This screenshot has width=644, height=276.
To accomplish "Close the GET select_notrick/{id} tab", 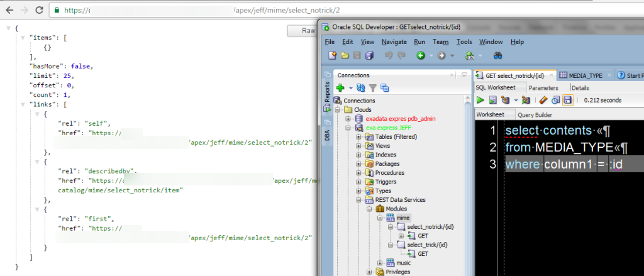I will 551,75.
